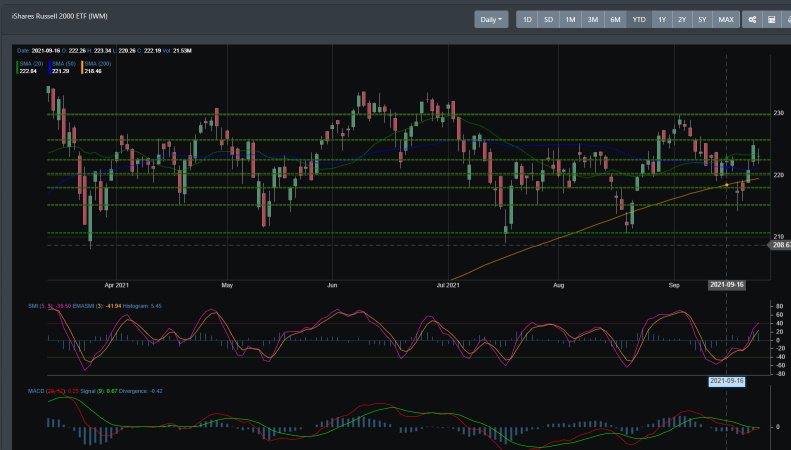
Task: Select the 5Y time range
Action: [x=702, y=20]
